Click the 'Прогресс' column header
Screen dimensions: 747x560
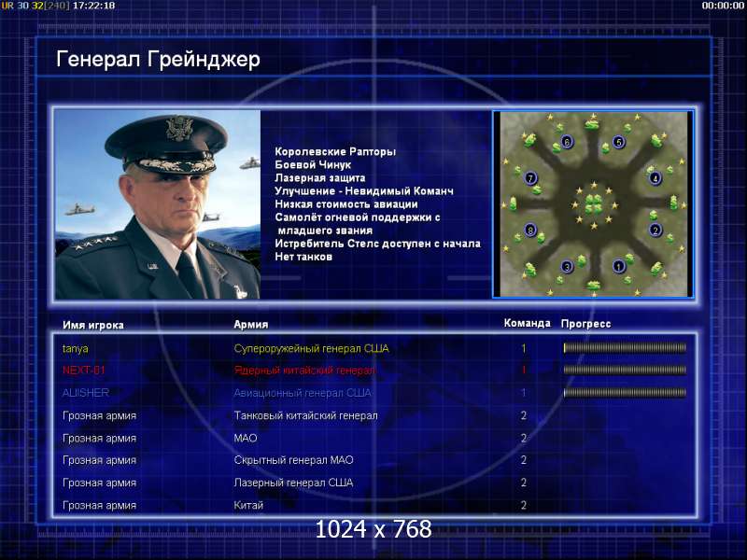click(x=585, y=324)
